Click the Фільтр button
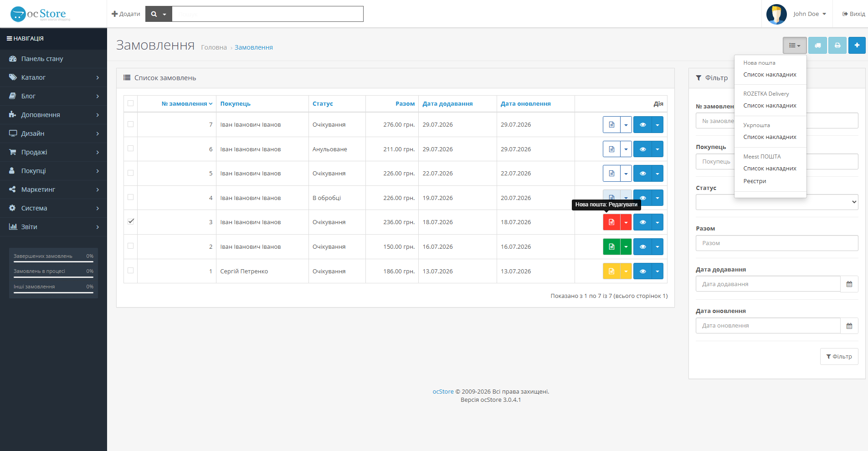This screenshot has width=868, height=451. coord(839,357)
